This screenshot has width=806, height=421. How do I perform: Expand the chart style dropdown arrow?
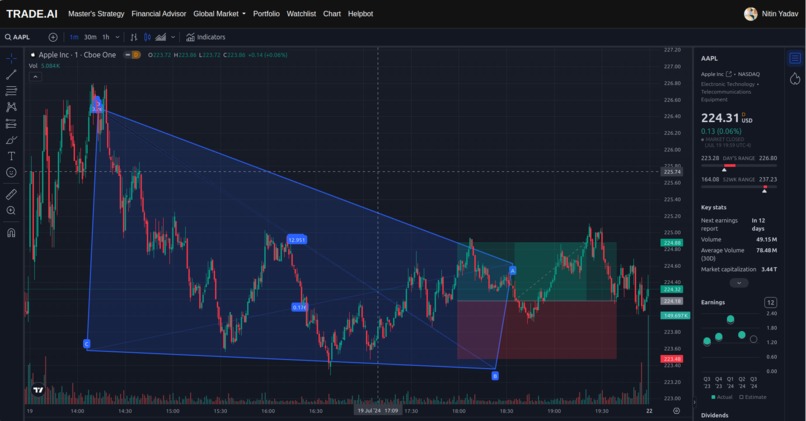point(173,37)
